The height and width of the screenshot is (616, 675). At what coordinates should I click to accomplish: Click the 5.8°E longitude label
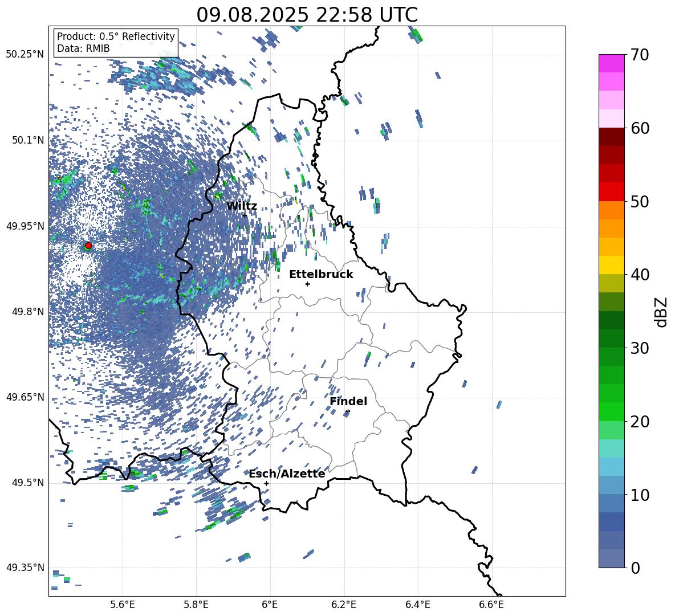tap(196, 605)
